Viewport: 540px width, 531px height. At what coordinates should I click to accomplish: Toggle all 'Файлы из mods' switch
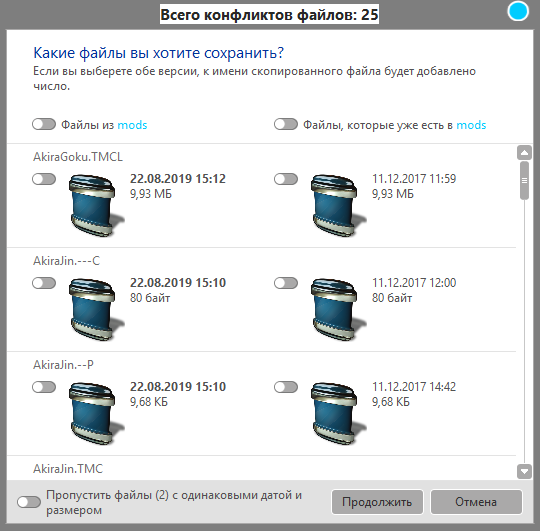point(44,124)
